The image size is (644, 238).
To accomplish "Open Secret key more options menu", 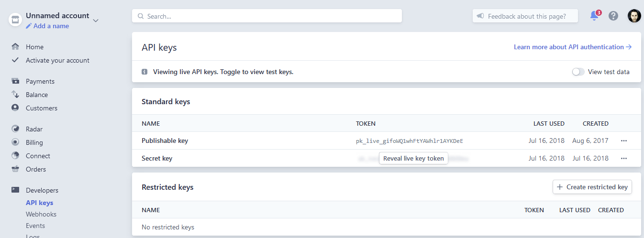I will (623, 158).
